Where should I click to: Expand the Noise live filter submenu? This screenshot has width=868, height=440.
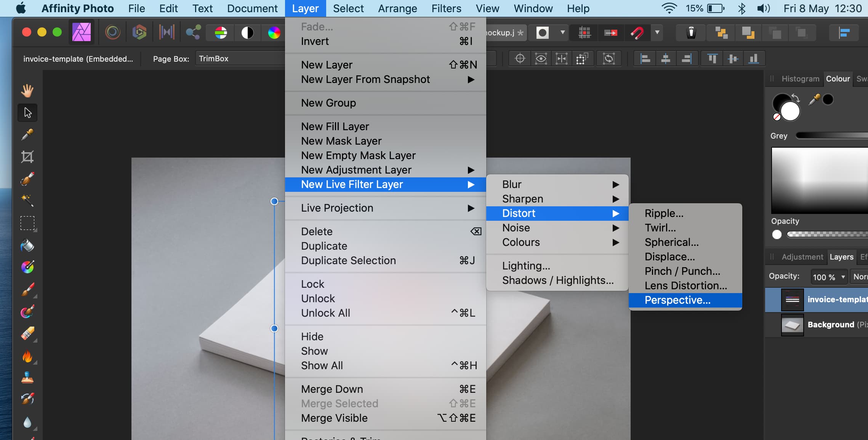(x=557, y=228)
